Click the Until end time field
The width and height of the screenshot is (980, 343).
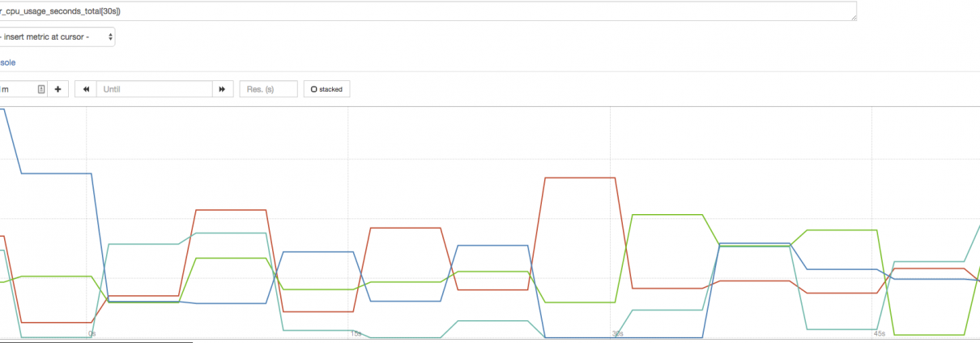pos(154,89)
